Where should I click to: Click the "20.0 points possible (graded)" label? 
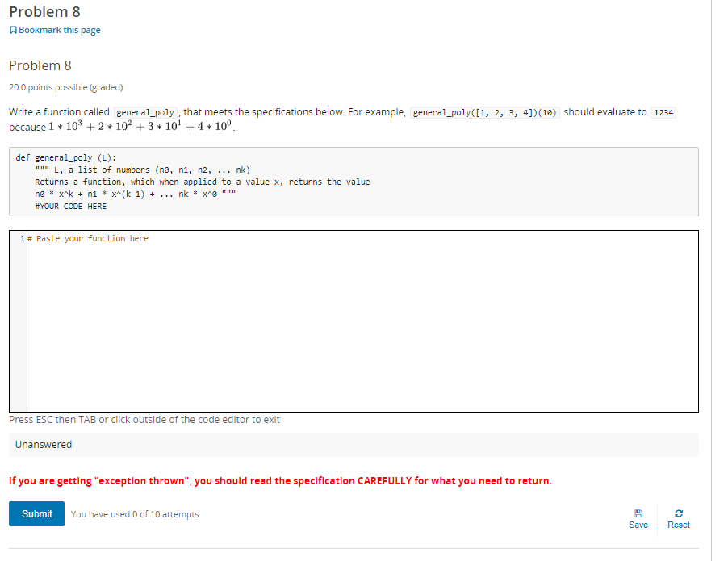point(65,86)
